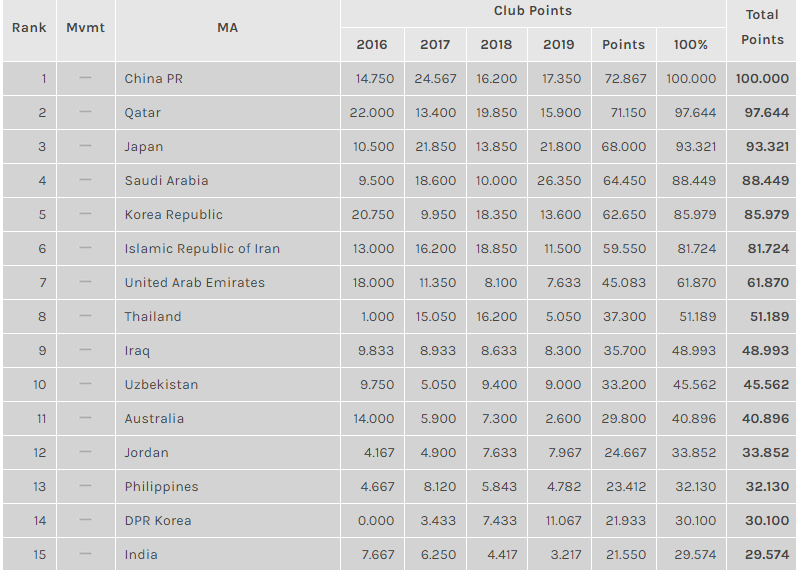Select the China PR row name
This screenshot has height=570, width=796.
click(x=153, y=79)
